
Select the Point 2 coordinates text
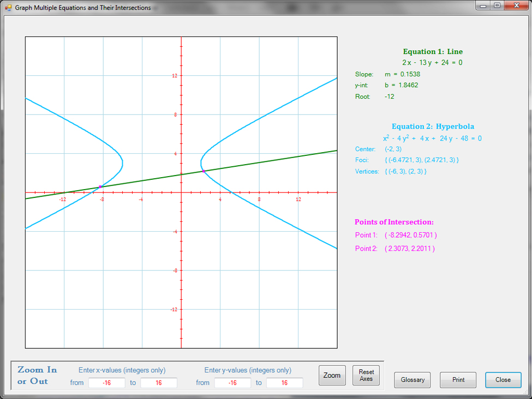click(x=409, y=249)
